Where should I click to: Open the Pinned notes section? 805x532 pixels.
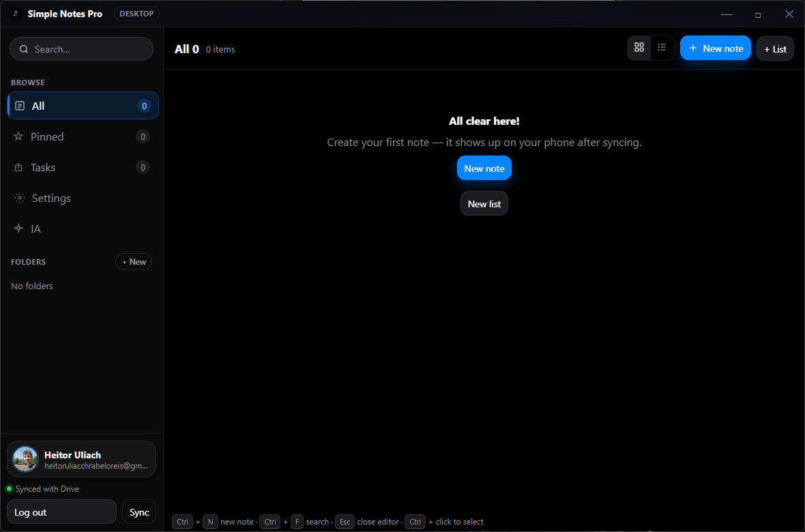point(83,136)
